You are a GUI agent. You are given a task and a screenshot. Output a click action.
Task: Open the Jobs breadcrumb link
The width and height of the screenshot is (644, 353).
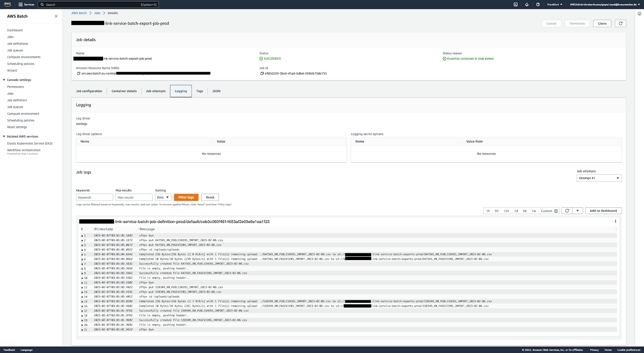tap(97, 13)
